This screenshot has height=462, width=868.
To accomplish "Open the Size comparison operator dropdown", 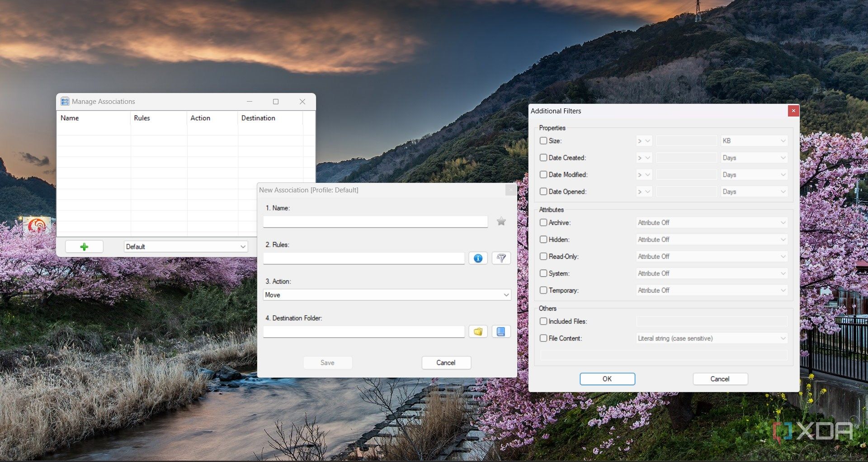I will point(644,141).
